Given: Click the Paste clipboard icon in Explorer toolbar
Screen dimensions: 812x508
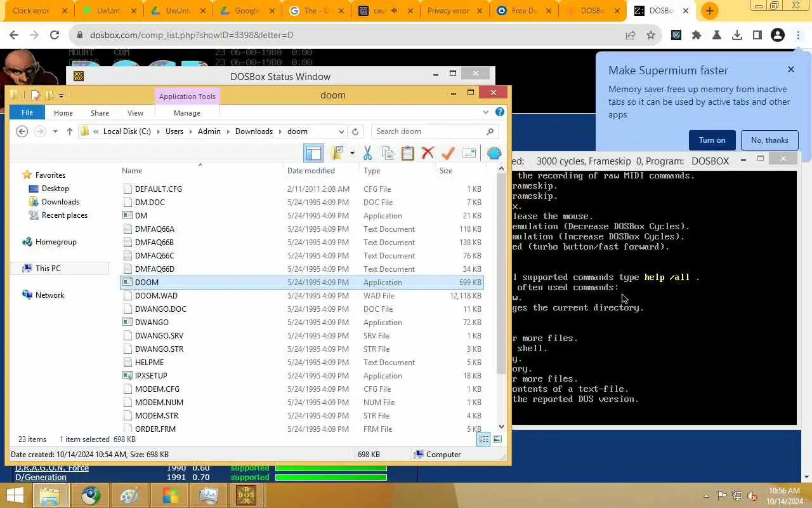Looking at the screenshot, I should click(x=407, y=153).
